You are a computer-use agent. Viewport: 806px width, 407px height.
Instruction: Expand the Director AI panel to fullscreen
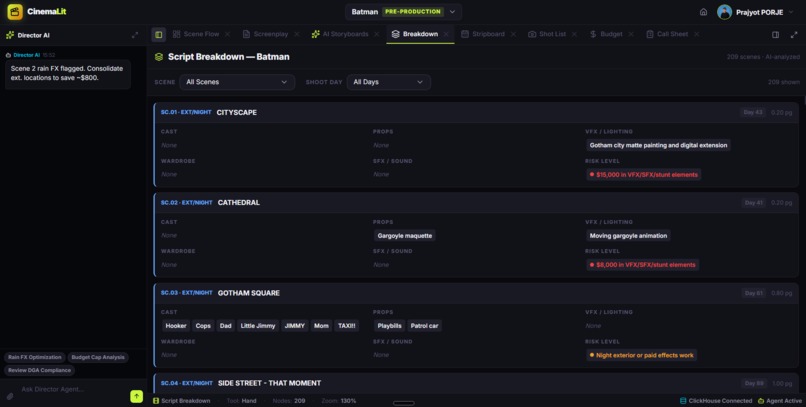(135, 35)
